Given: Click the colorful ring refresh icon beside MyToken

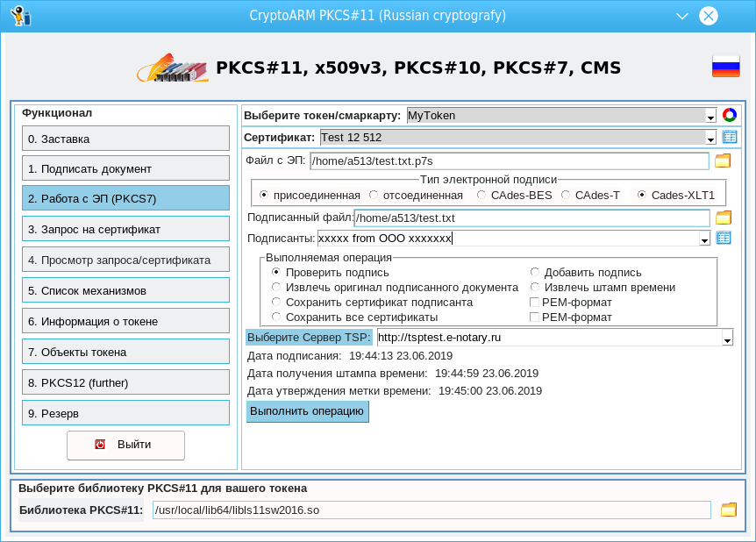Looking at the screenshot, I should point(730,115).
